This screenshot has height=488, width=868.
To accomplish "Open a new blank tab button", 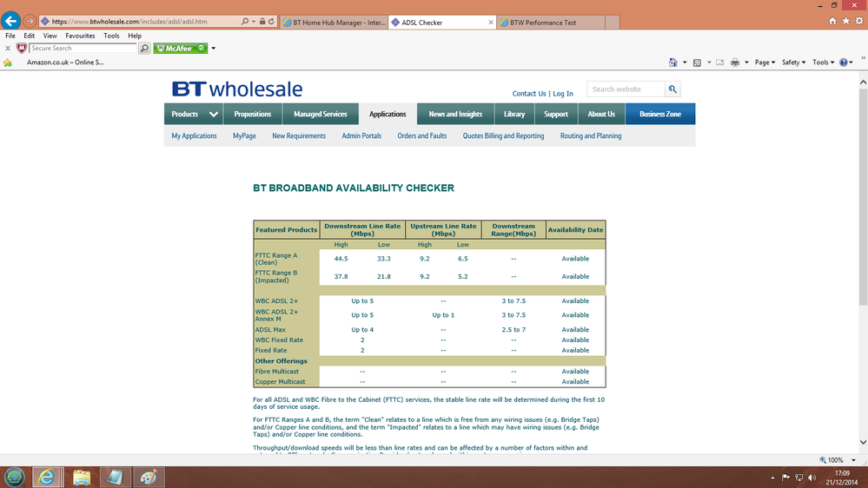I will (x=613, y=23).
